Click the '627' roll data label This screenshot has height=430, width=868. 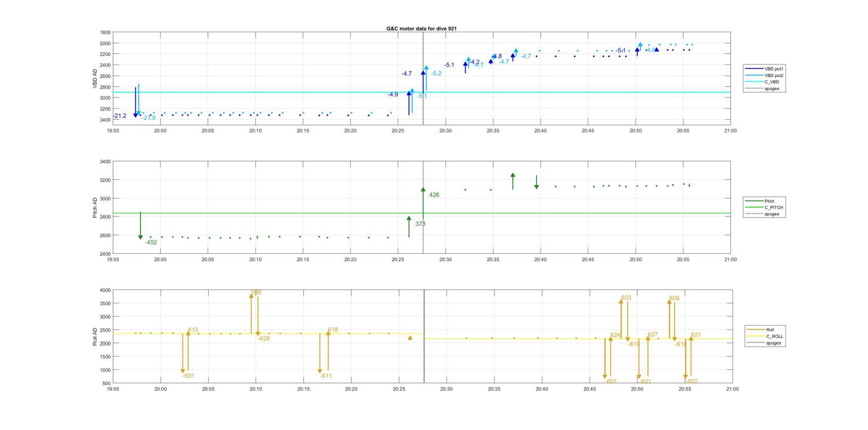(652, 334)
